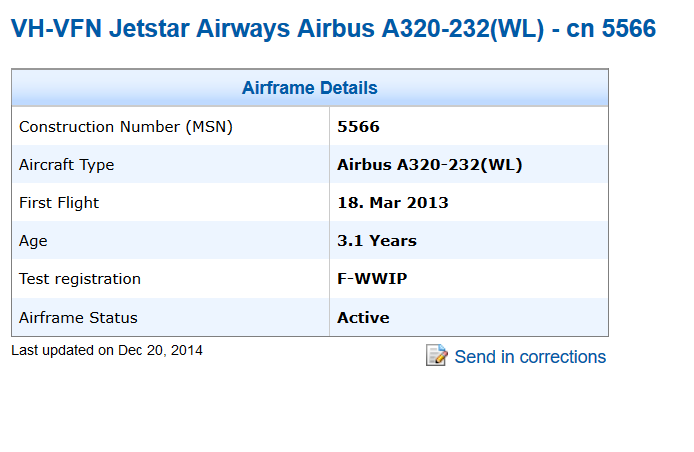Viewport: 694px width, 452px height.
Task: Click the notepad pencil corrections icon
Action: click(x=436, y=355)
